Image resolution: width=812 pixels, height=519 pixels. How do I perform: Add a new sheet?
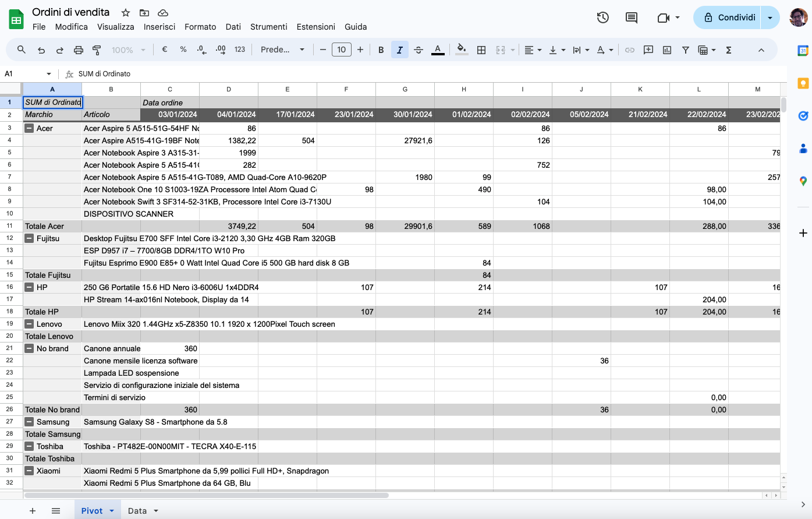pos(33,511)
